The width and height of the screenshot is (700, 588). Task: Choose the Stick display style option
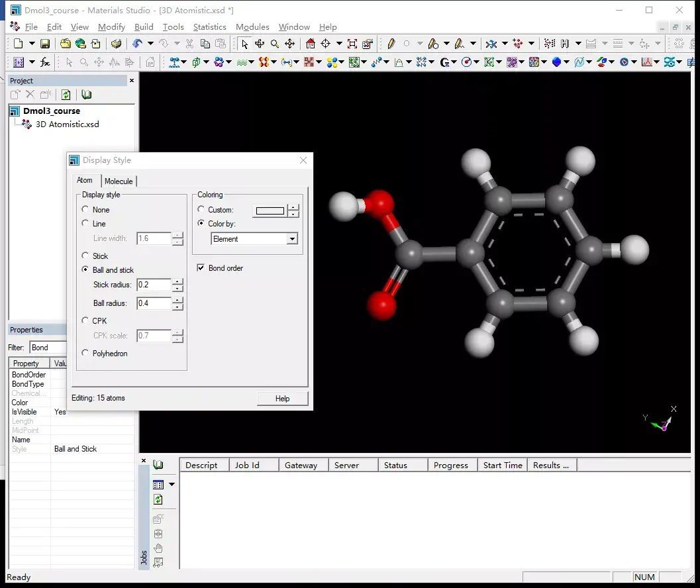point(85,256)
